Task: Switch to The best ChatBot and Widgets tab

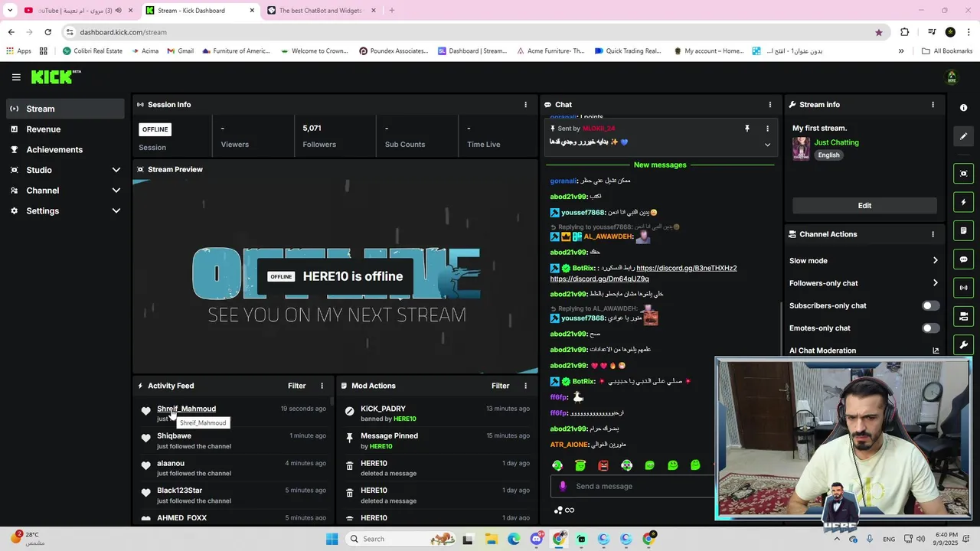Action: tap(320, 11)
